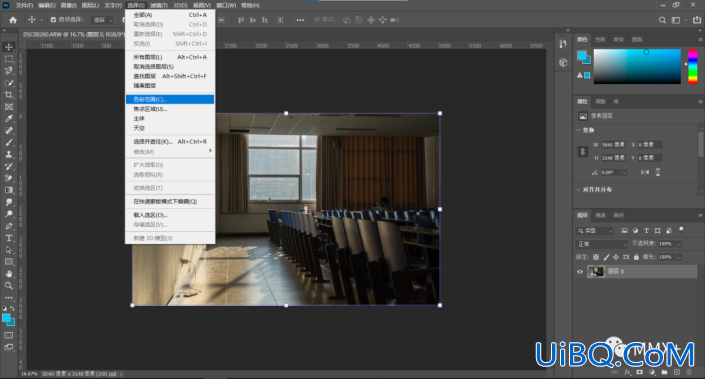Select the Blur/Smudge tool
The width and height of the screenshot is (705, 379).
pyautogui.click(x=9, y=202)
